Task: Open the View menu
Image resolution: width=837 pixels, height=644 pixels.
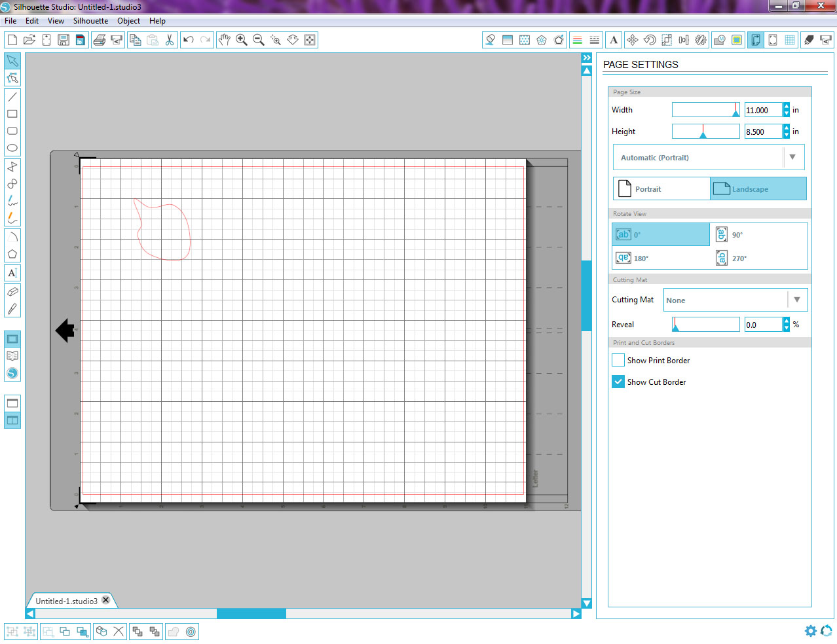Action: click(x=56, y=21)
